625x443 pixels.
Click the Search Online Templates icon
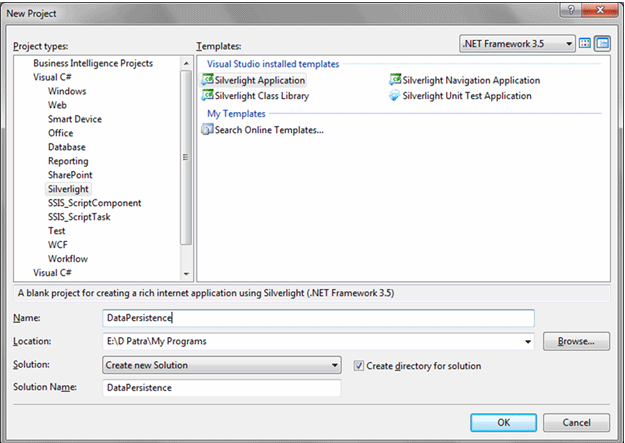coord(207,130)
